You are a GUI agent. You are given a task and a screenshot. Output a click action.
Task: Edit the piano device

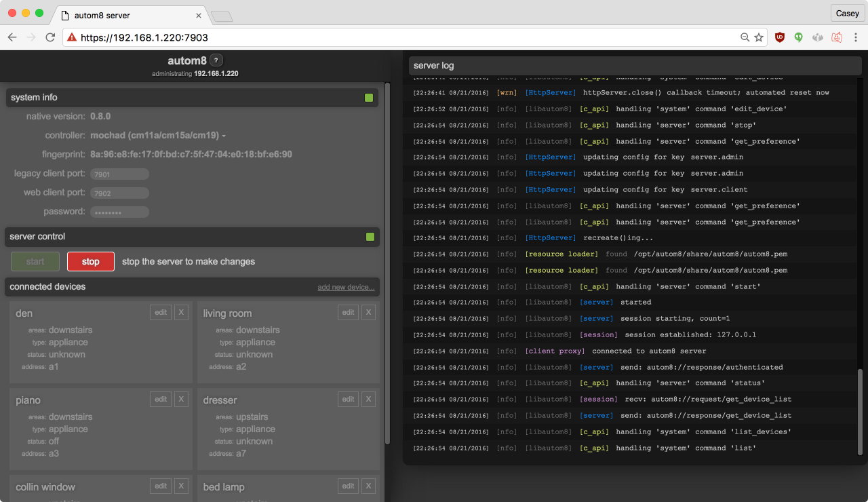point(161,399)
